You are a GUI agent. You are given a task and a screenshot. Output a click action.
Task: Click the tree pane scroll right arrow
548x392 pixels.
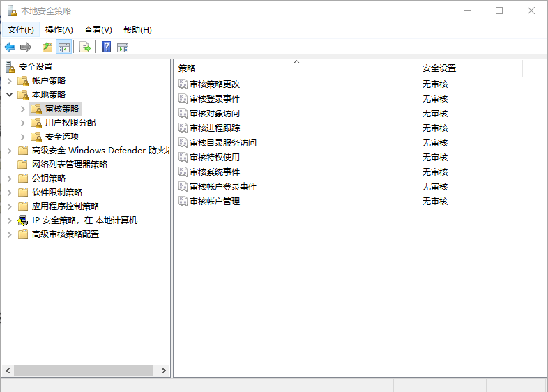tap(164, 370)
